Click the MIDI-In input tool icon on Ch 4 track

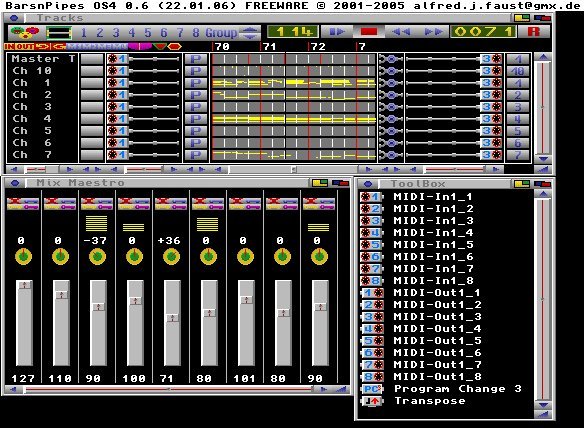tap(117, 119)
